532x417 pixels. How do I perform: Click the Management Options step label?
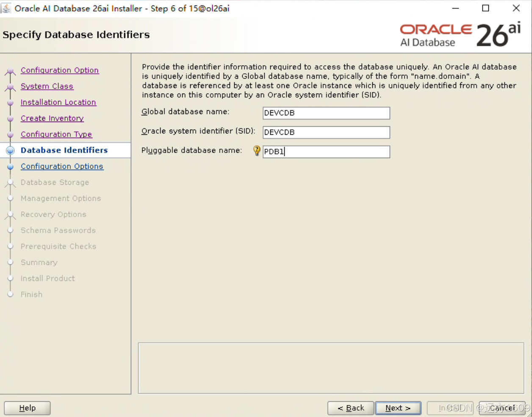point(61,199)
